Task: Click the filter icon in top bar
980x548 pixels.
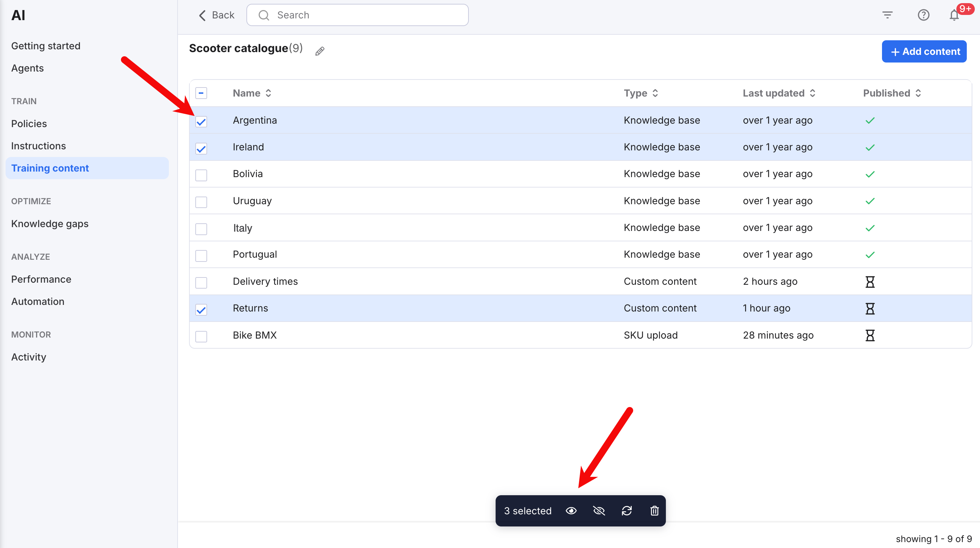Action: (888, 15)
